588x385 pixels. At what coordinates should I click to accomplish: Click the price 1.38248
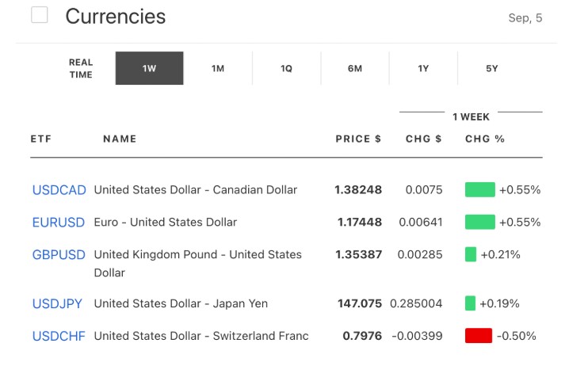(358, 189)
